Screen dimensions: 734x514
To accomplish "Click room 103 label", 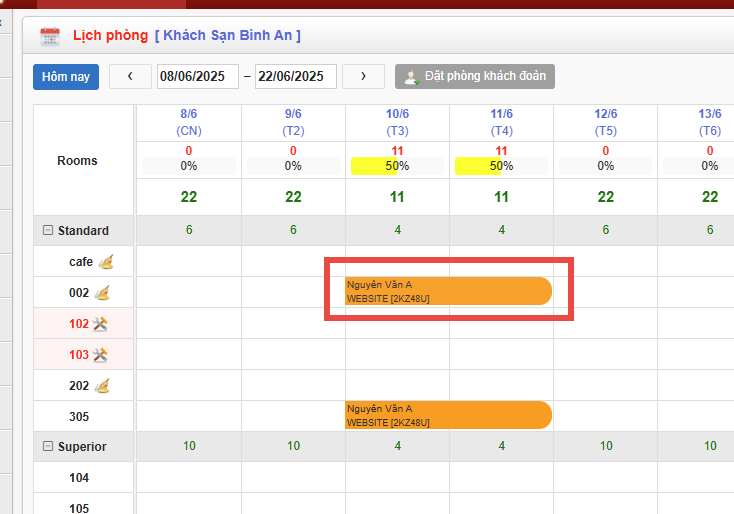I will pos(79,355).
